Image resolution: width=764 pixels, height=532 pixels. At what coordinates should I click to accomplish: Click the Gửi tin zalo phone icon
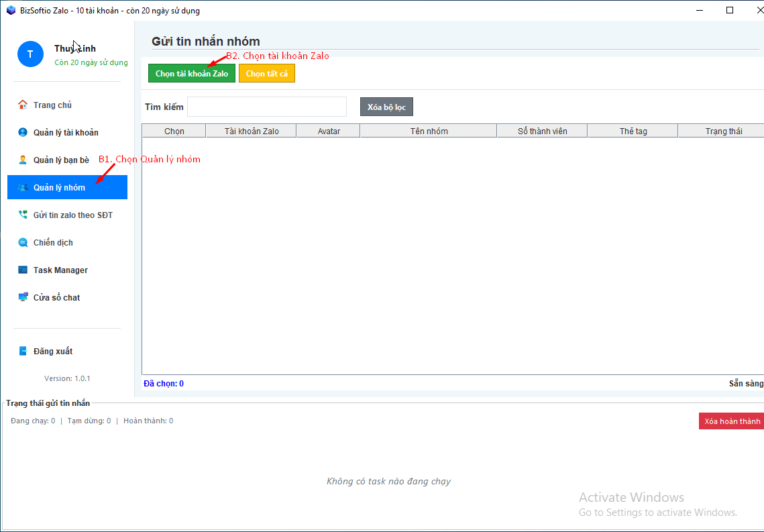[x=23, y=215]
